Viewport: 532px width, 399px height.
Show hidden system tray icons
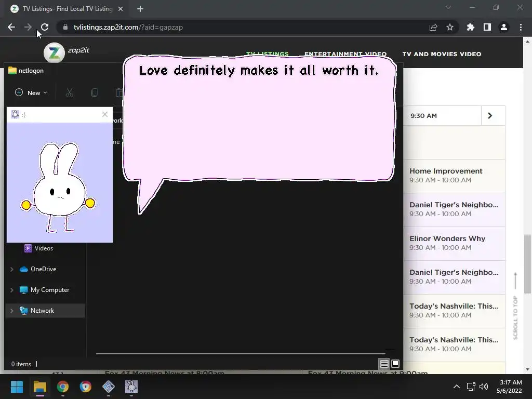click(x=457, y=387)
